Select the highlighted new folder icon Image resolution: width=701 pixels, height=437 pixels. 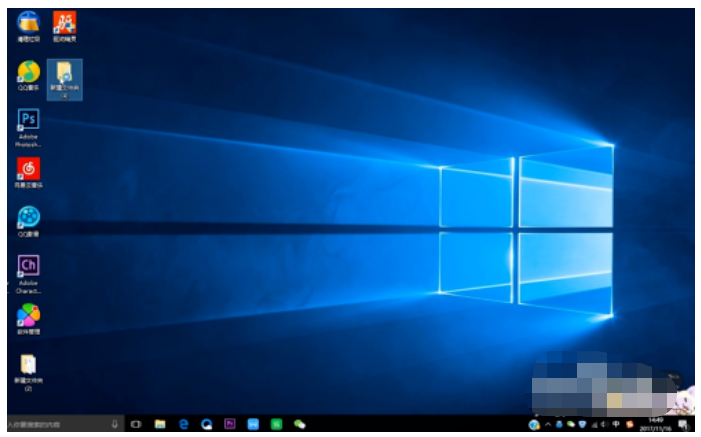tap(64, 75)
